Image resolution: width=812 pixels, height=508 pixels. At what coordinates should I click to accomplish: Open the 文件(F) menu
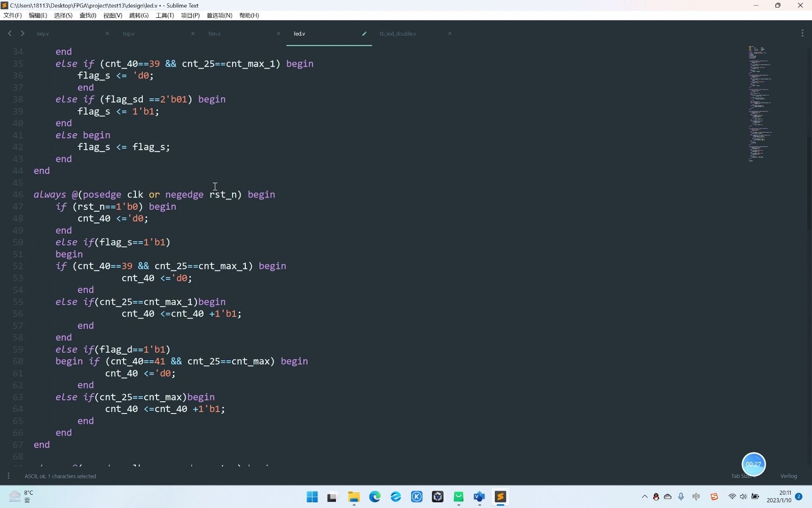click(13, 16)
